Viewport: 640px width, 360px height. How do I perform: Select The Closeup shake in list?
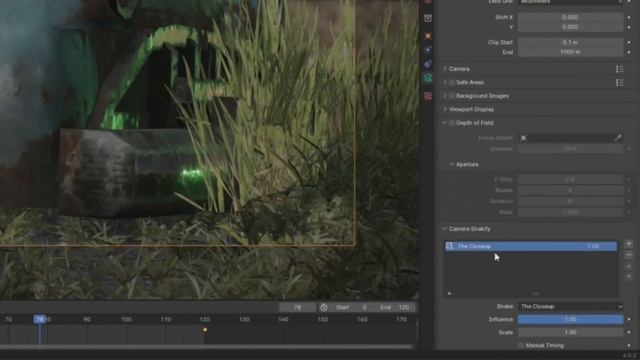coord(531,246)
